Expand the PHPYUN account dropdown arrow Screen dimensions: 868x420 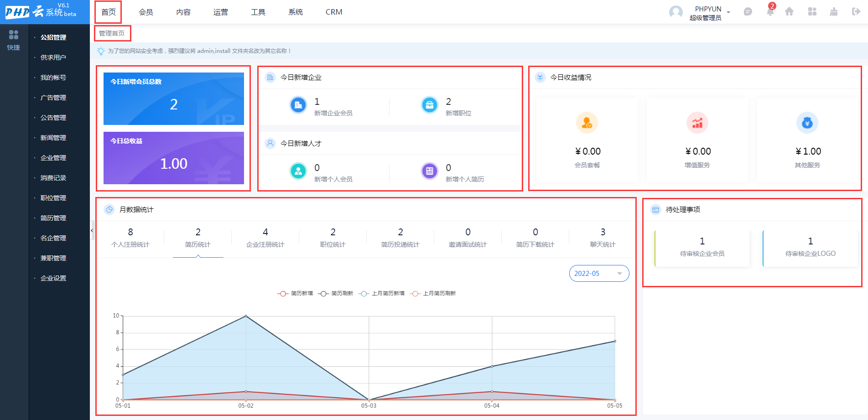[x=728, y=12]
